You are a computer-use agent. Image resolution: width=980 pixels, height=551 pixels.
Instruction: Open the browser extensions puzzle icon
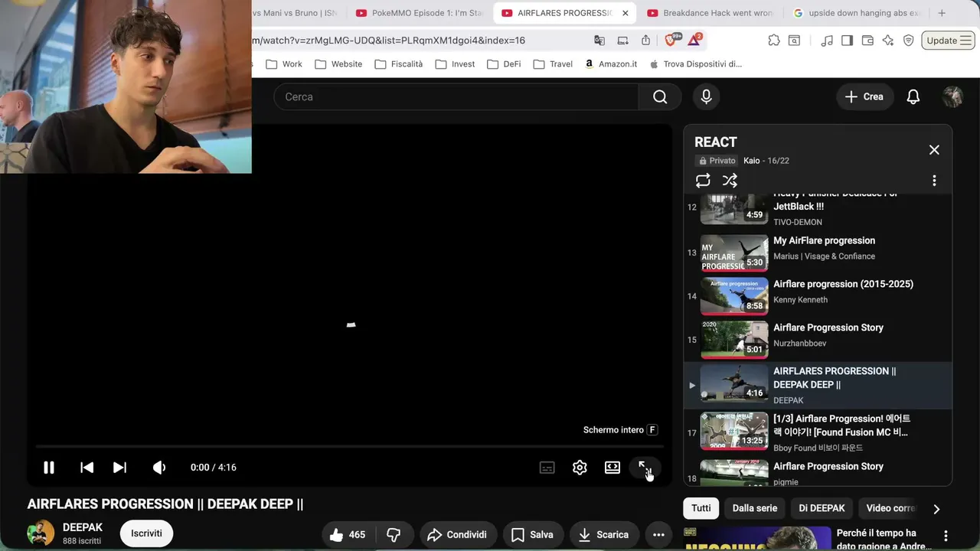click(x=774, y=41)
